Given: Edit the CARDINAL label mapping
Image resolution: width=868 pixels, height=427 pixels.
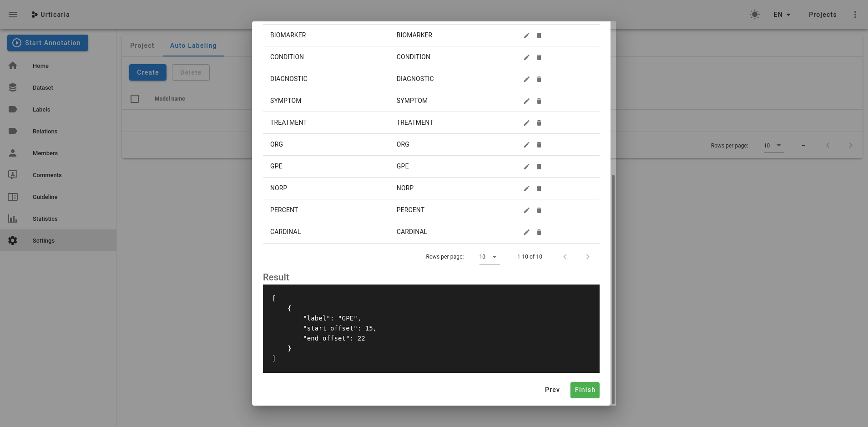Looking at the screenshot, I should [526, 232].
